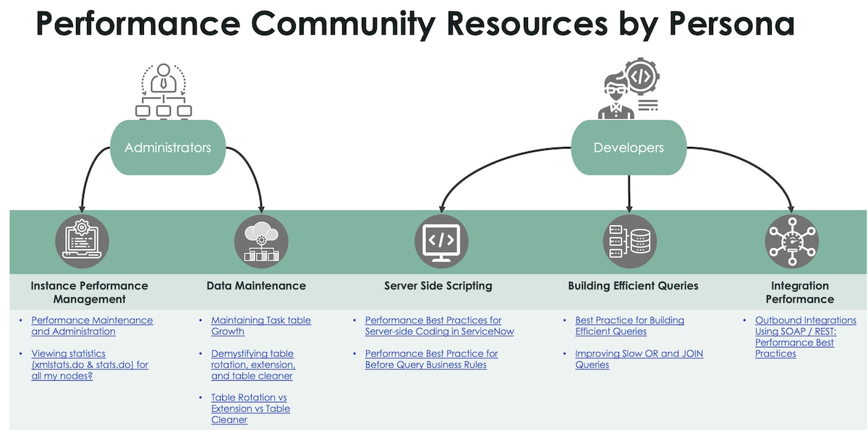Click the Integration Performance network hub icon

click(791, 240)
